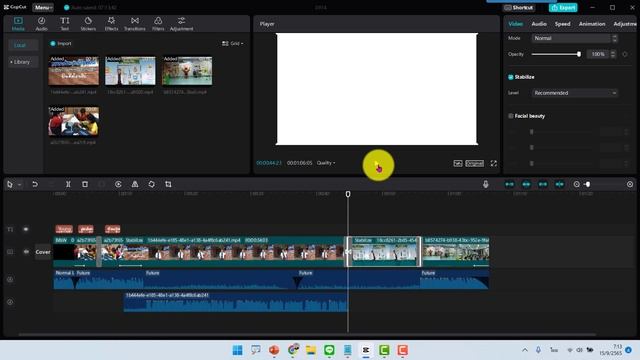The height and width of the screenshot is (360, 640).
Task: Delete the selected clip
Action: click(85, 184)
